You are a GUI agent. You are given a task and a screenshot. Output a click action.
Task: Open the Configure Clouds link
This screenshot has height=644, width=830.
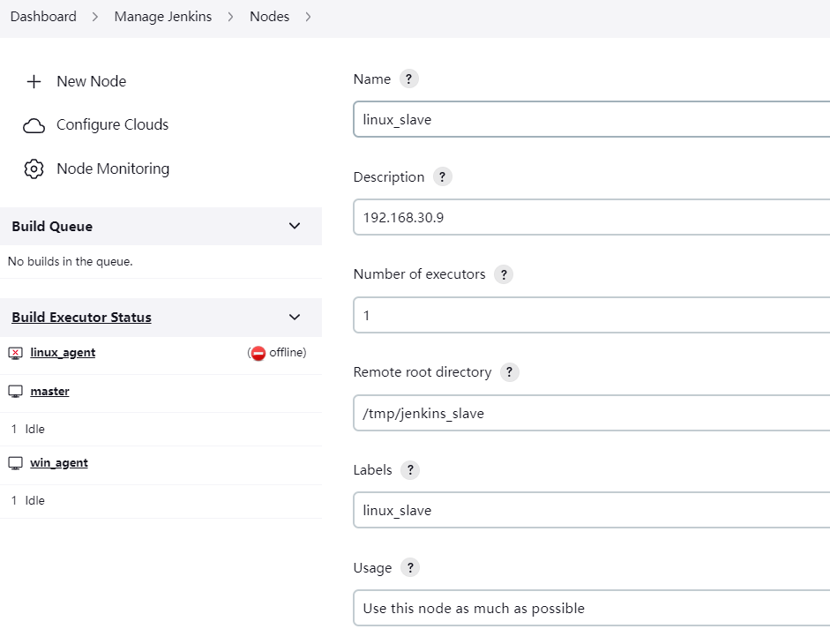click(113, 125)
